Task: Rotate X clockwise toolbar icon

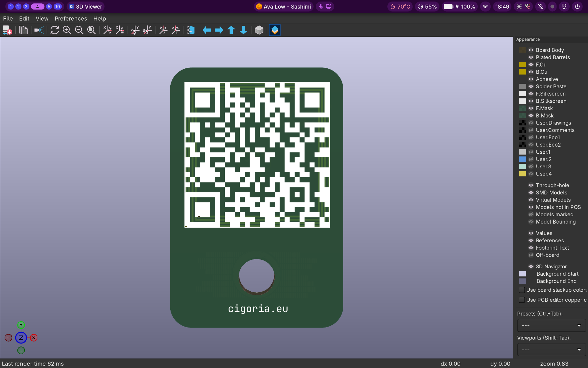Action: coord(107,30)
